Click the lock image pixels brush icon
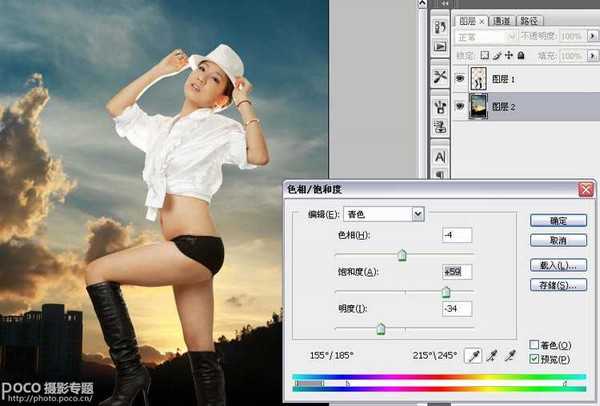 click(x=497, y=55)
